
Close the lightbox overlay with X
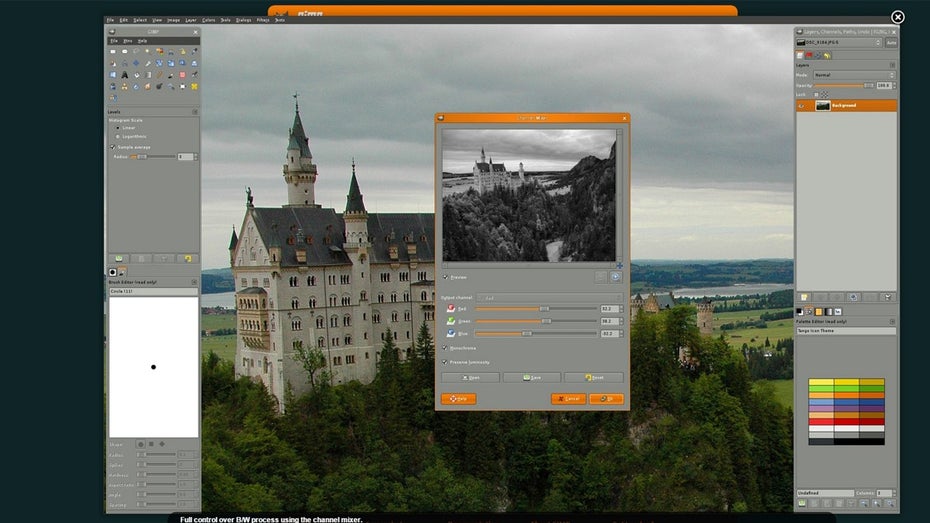tap(897, 17)
